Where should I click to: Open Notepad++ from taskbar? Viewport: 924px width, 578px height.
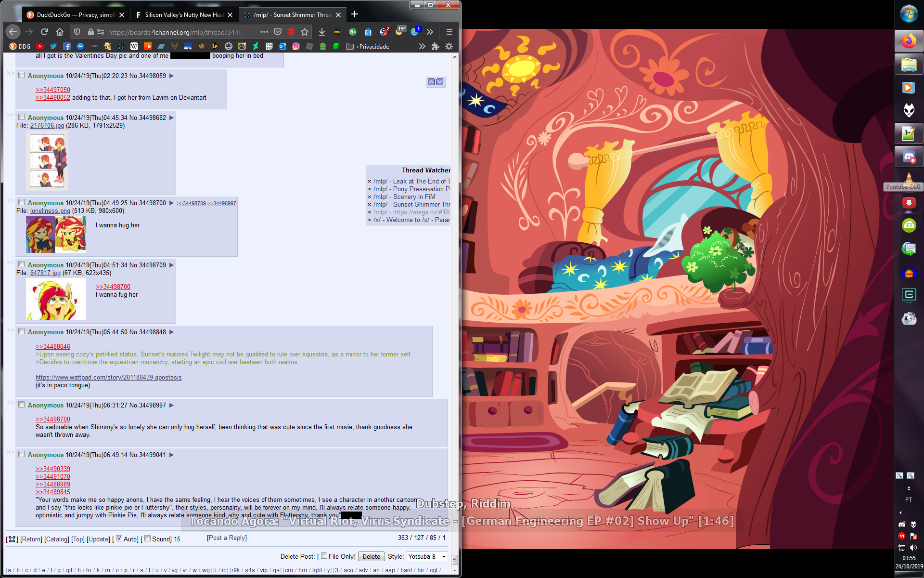[909, 133]
